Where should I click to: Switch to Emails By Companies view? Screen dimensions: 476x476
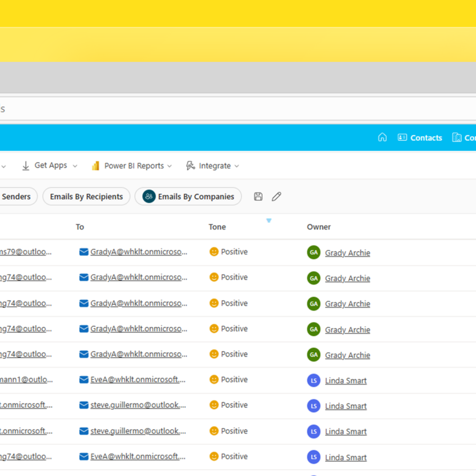[188, 197]
